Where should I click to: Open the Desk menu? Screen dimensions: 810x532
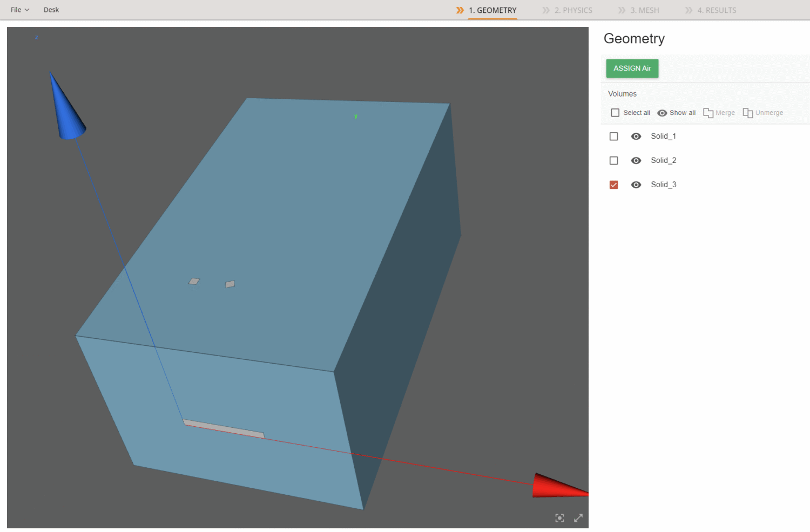coord(51,9)
